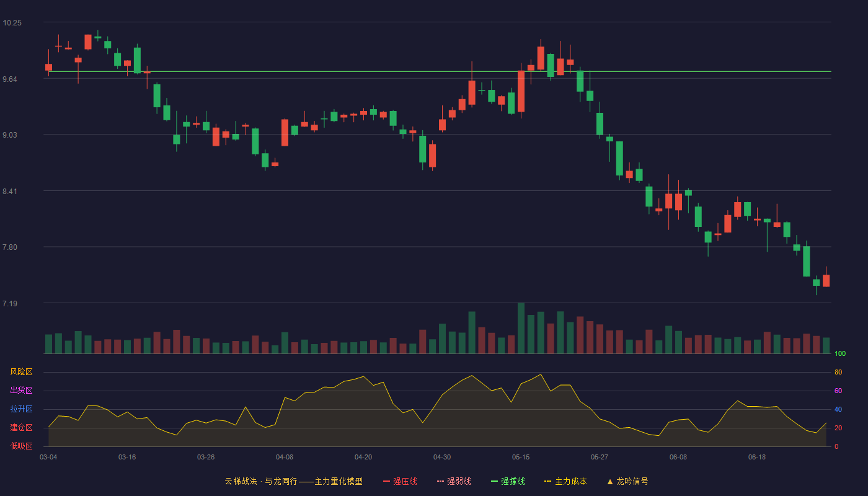The image size is (868, 496).
Task: Click the 低吸区 zone label
Action: point(21,446)
